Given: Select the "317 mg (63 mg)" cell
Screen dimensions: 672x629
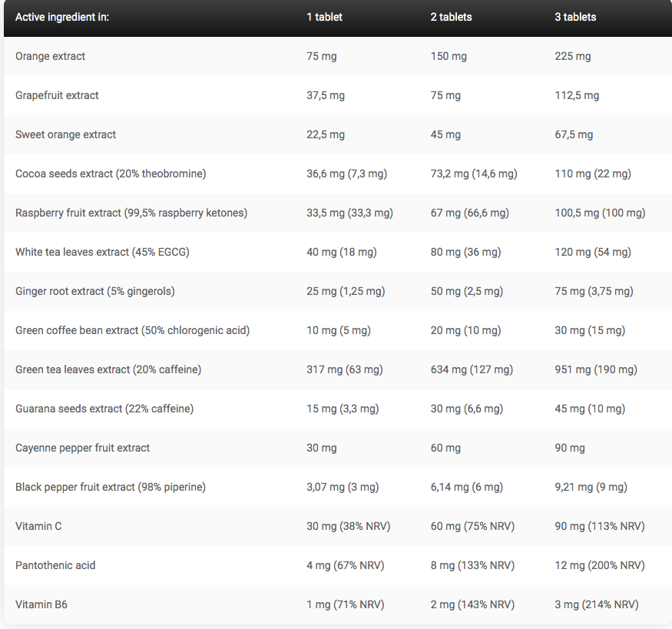Looking at the screenshot, I should point(344,369).
